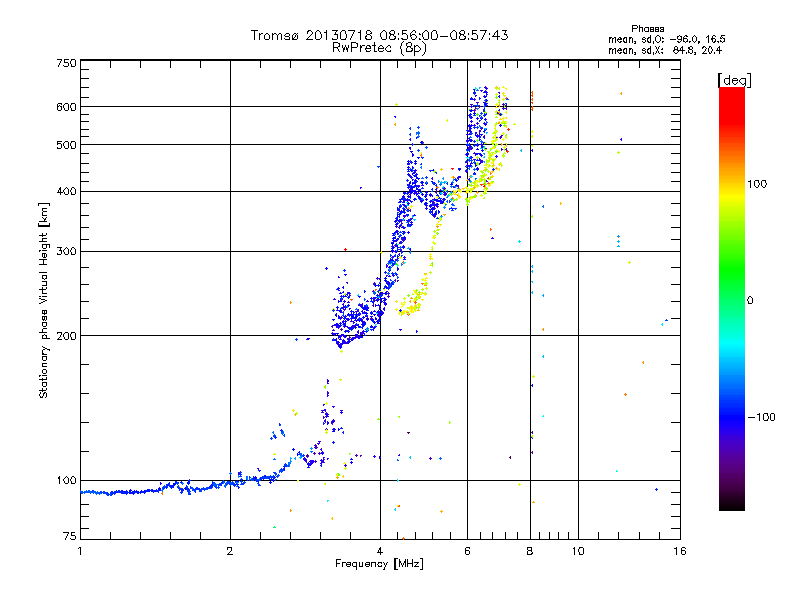Screen dimensions: 800x600
Task: Click the colorbar '0' tick label
Action: 750,301
